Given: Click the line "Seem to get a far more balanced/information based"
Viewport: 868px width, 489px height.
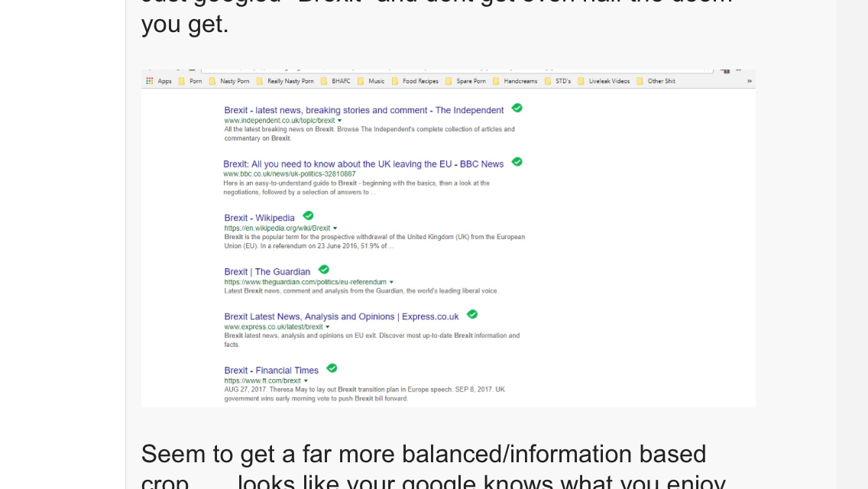Looking at the screenshot, I should pyautogui.click(x=423, y=454).
